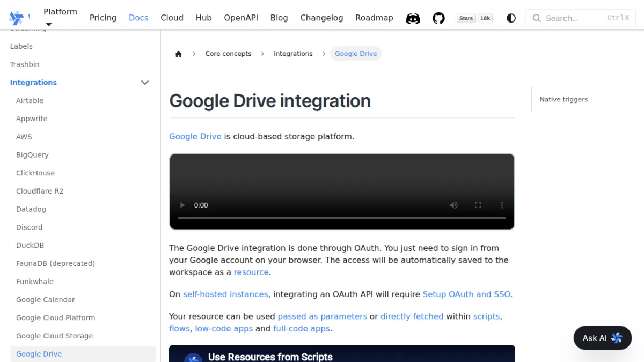This screenshot has width=644, height=362.
Task: Click the Search input field
Action: [580, 18]
